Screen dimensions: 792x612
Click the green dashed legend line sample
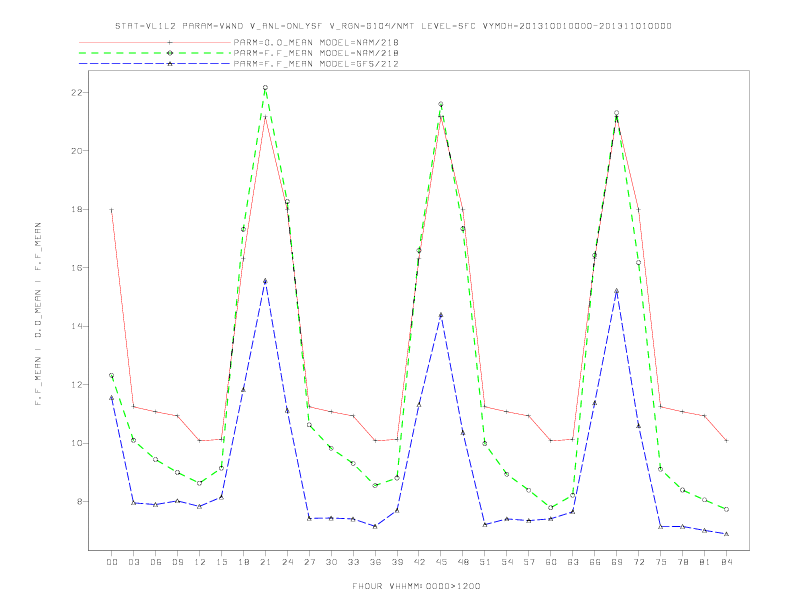pos(155,53)
